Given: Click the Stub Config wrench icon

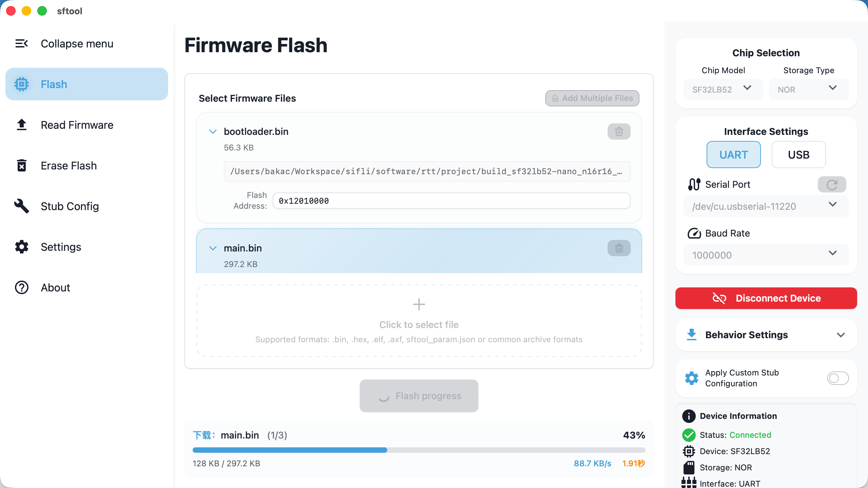Looking at the screenshot, I should (21, 206).
